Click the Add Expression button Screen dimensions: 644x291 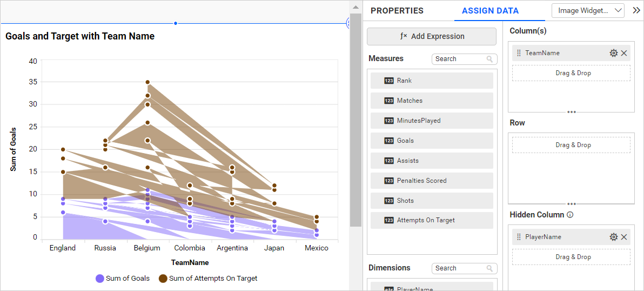point(431,36)
